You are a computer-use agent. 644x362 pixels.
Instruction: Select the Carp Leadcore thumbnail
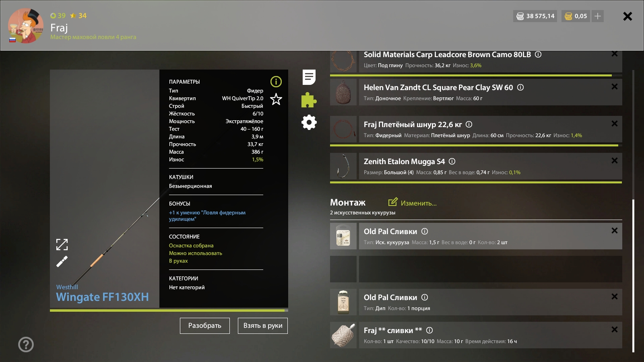tap(343, 62)
